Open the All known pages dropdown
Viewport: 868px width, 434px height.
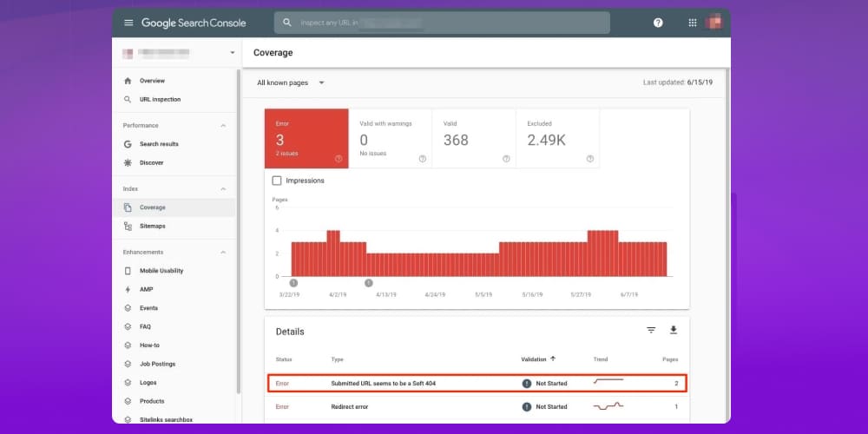[x=291, y=82]
